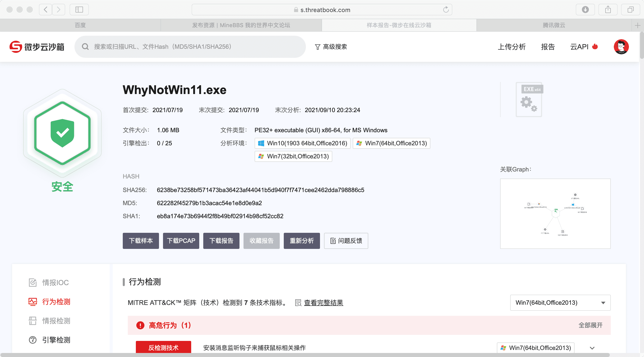Switch to the 百度 tab
Viewport: 644px width, 357px height.
(x=80, y=25)
